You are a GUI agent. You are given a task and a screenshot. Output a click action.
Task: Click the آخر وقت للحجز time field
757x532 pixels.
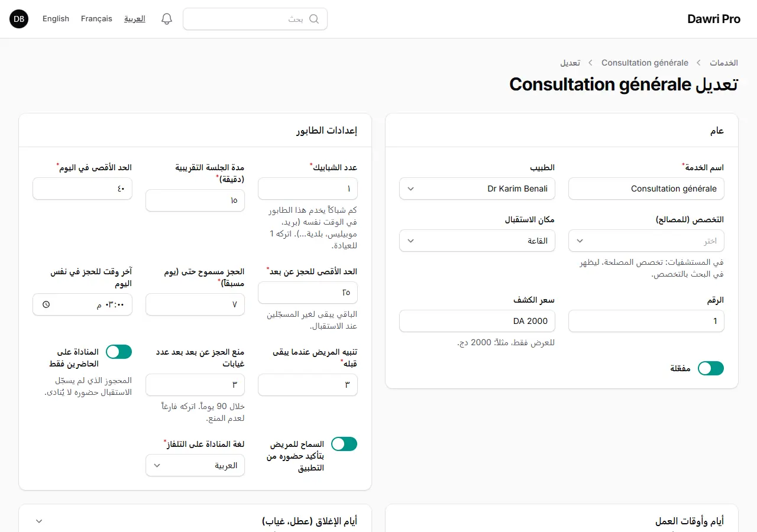click(82, 304)
